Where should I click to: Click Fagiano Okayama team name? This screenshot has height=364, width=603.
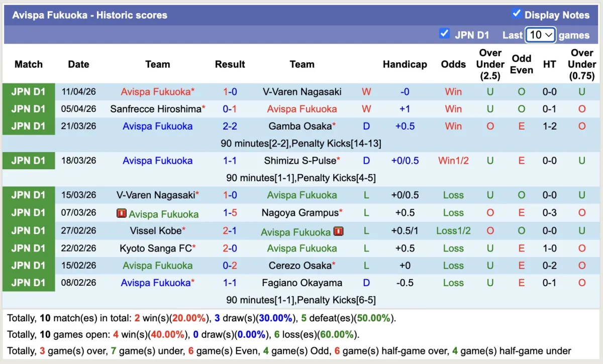(x=302, y=283)
